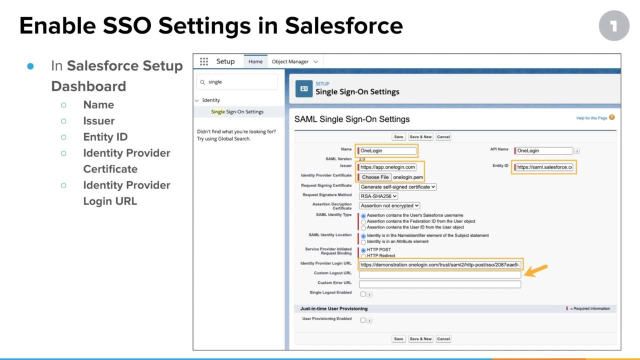The height and width of the screenshot is (360, 640).
Task: Click the Entity ID input field
Action: coord(544,167)
